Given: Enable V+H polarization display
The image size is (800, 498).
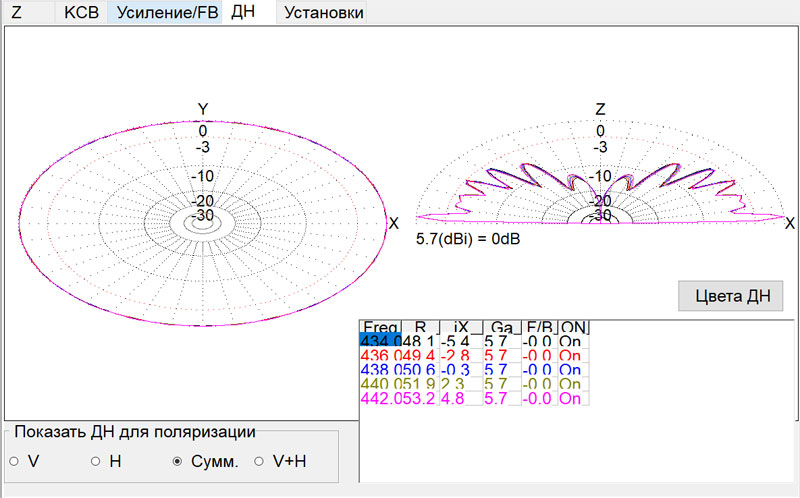Looking at the screenshot, I should click(x=259, y=461).
